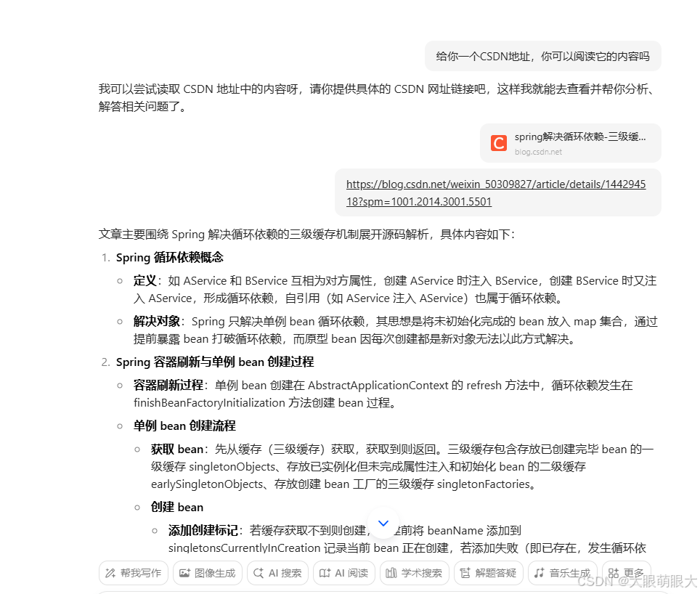
Task: Open AI 阅读 feature
Action: [x=344, y=573]
